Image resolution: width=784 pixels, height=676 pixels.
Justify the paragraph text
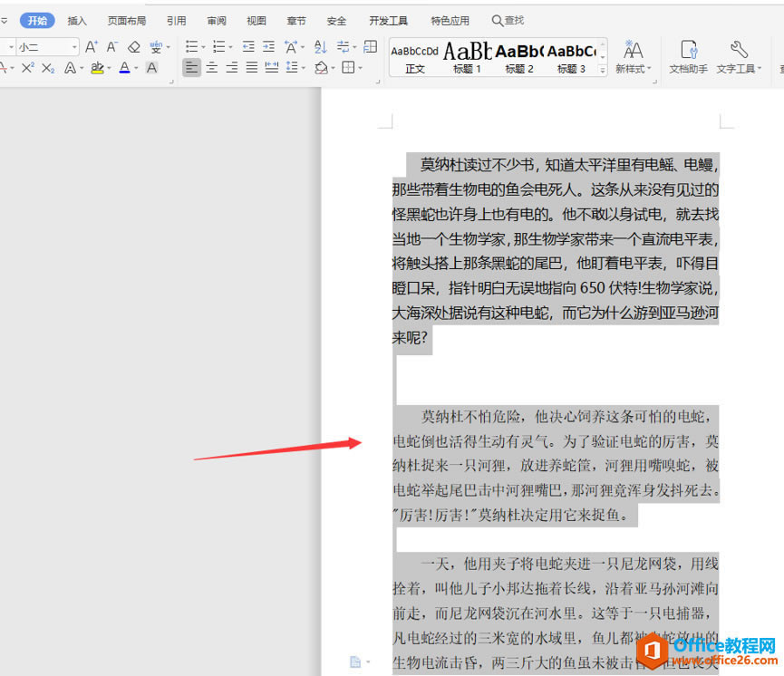click(251, 67)
